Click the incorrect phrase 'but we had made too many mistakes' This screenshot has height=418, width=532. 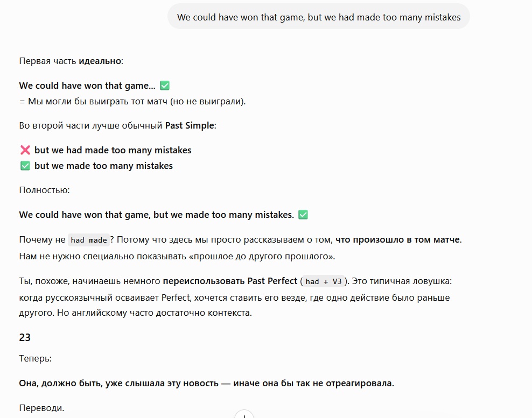[x=113, y=150]
